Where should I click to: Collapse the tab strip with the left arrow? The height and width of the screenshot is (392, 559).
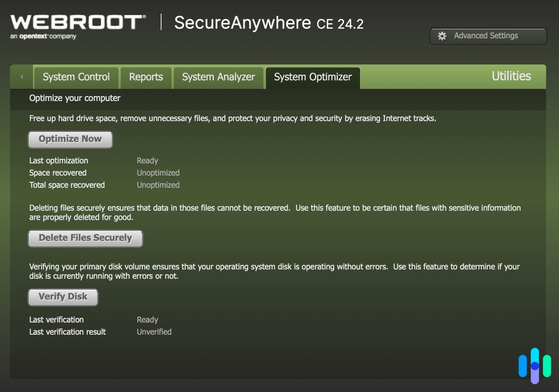click(x=21, y=77)
